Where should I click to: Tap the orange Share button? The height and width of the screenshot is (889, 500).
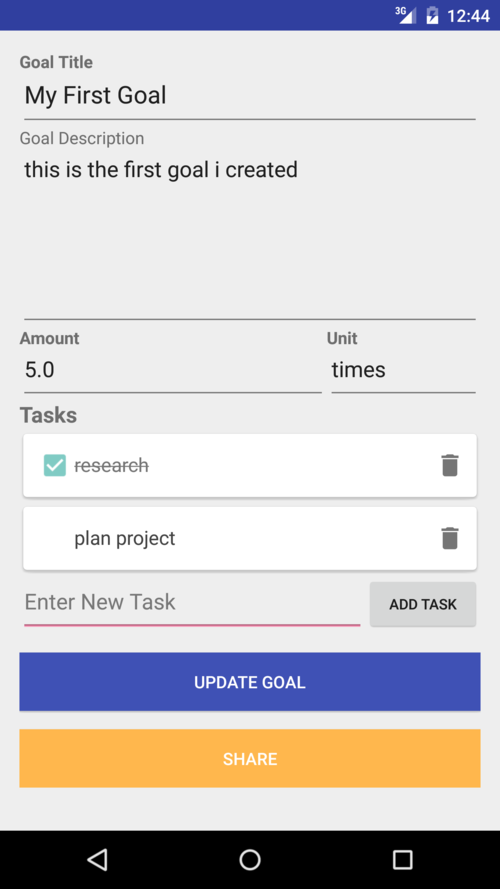[250, 759]
